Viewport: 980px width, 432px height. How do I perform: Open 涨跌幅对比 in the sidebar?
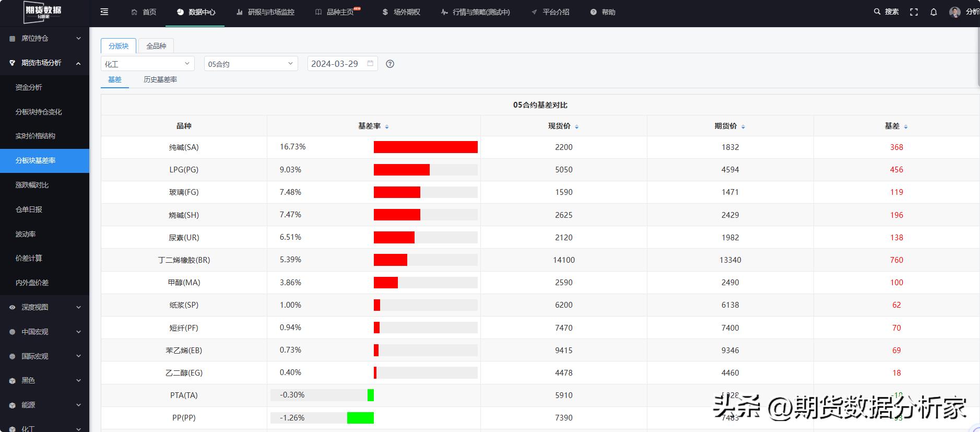tap(32, 185)
